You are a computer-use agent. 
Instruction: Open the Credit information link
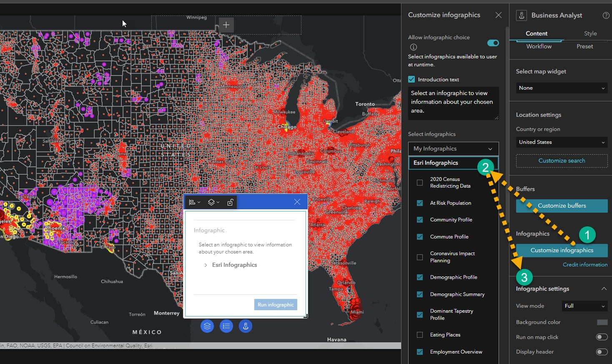585,264
